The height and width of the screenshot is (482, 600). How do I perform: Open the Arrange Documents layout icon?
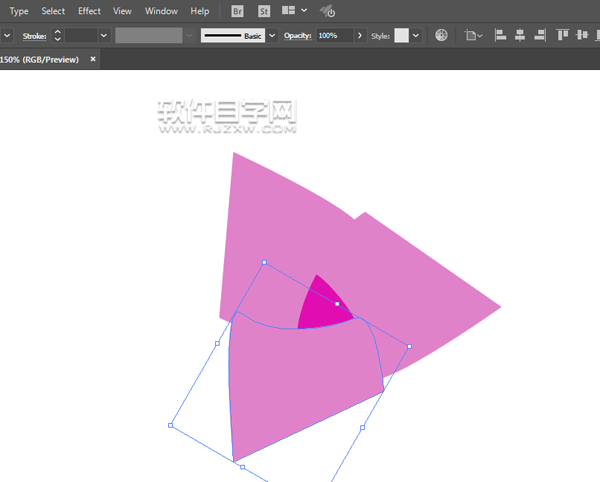[x=294, y=11]
